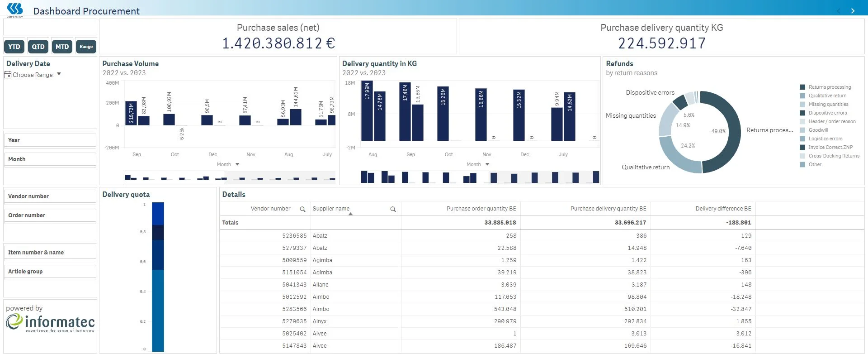Viewport: 868px width, 354px height.
Task: Search in Vendor number column
Action: pyautogui.click(x=302, y=209)
